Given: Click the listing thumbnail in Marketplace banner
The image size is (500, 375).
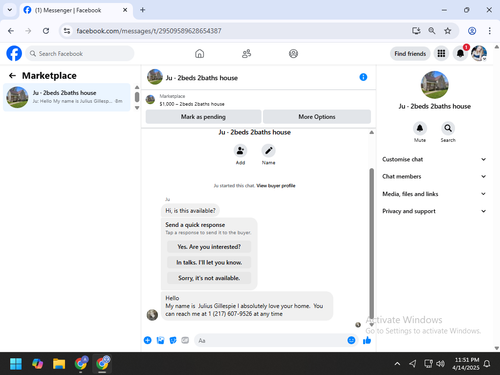Looking at the screenshot, I should pos(151,100).
